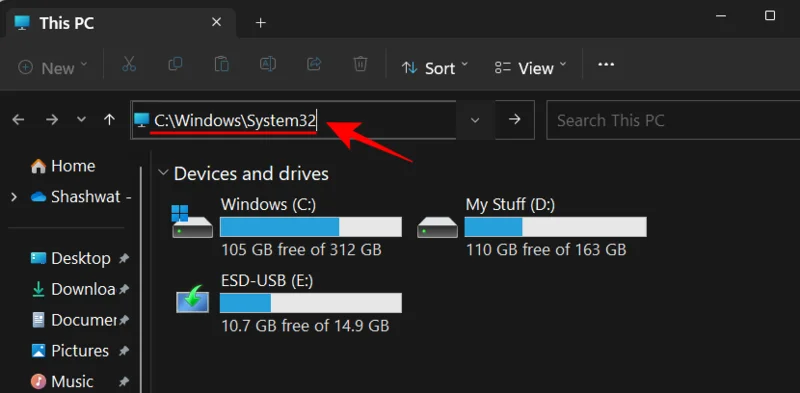Click the Paste clipboard icon

pos(221,64)
